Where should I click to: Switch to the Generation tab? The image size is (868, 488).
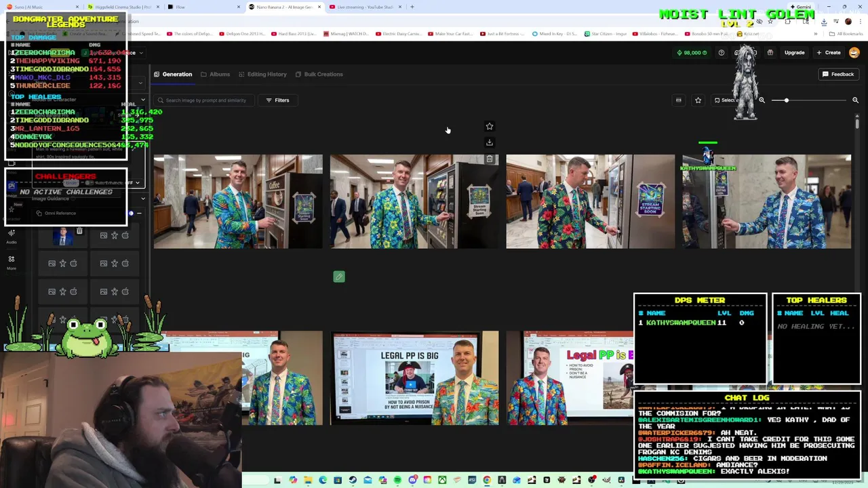point(173,74)
